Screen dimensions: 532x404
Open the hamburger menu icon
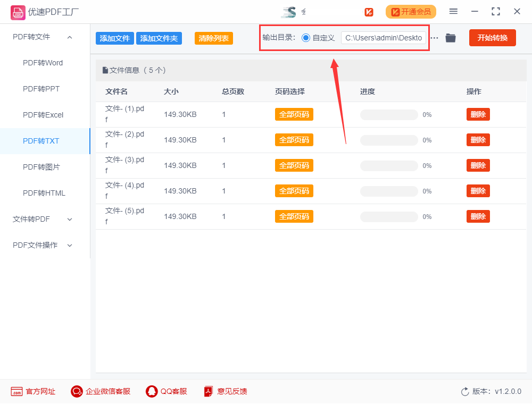pos(453,12)
